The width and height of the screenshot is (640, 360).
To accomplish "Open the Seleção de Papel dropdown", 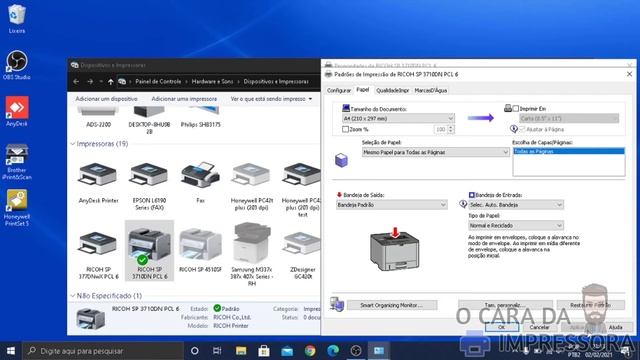I will click(x=435, y=152).
